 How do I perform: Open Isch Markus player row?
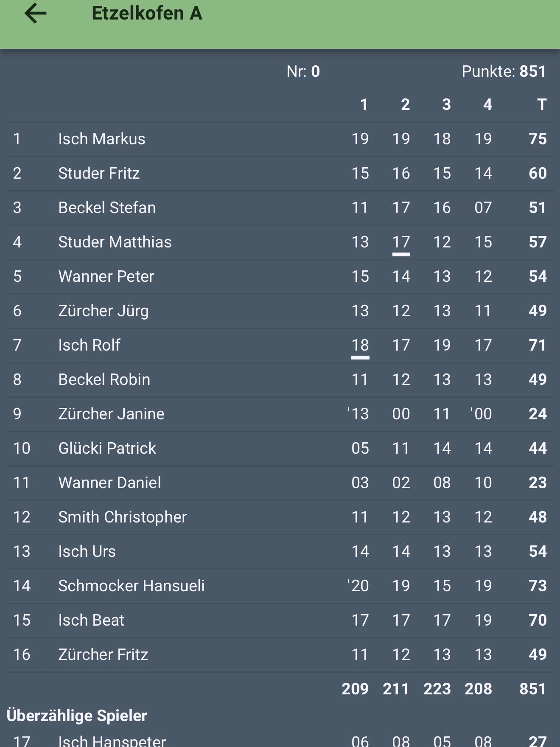(x=280, y=139)
